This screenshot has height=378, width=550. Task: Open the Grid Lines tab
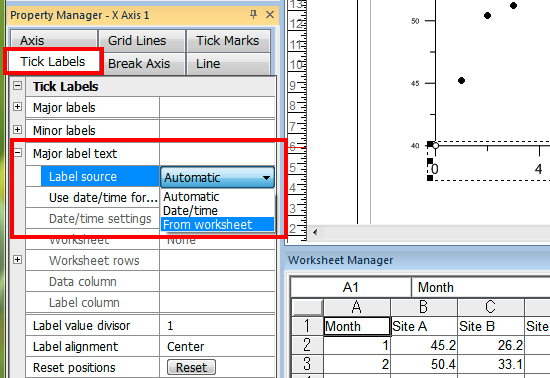click(x=142, y=41)
